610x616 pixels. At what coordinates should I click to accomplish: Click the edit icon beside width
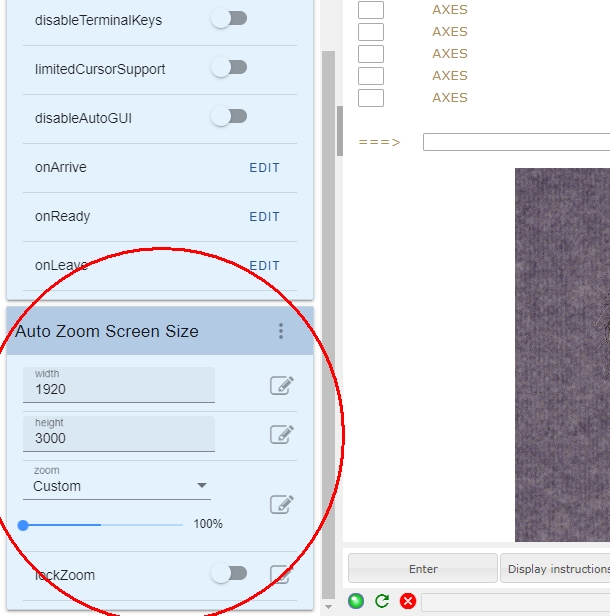pyautogui.click(x=282, y=385)
